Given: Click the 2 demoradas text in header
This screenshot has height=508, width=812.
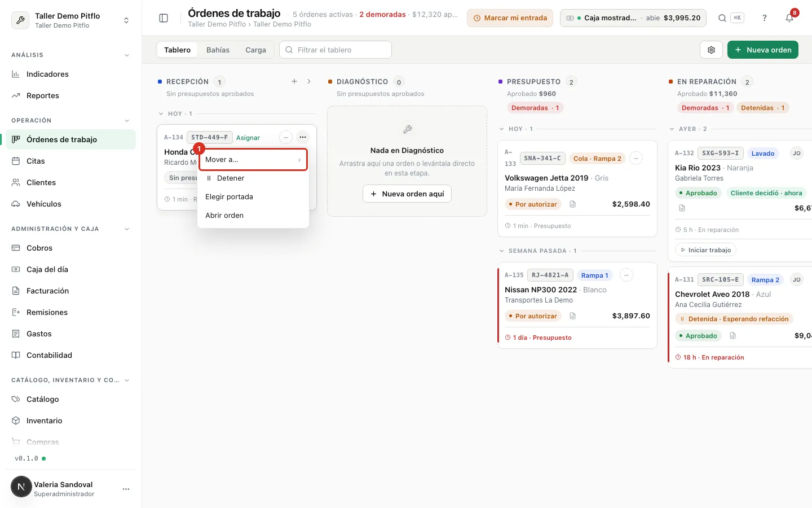Looking at the screenshot, I should [x=382, y=15].
